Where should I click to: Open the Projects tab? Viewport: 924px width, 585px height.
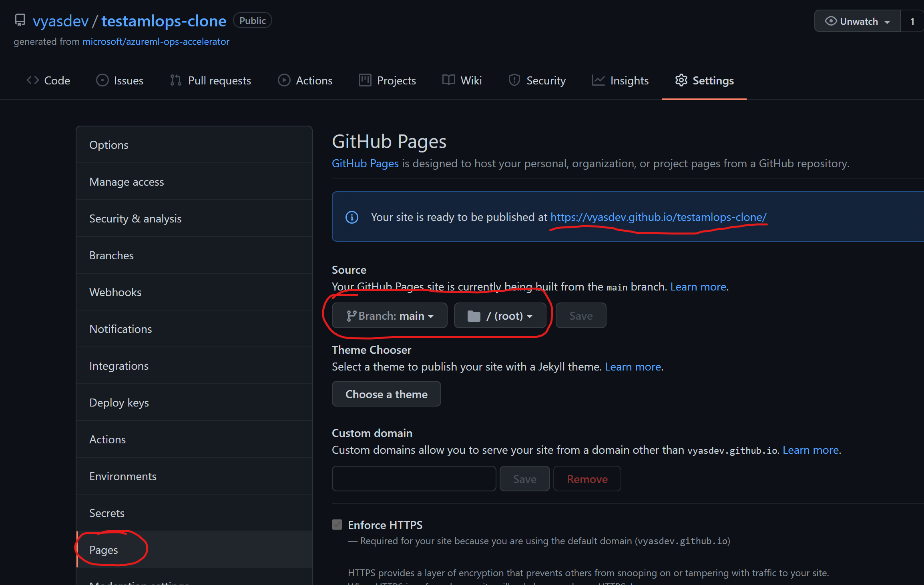(x=388, y=80)
